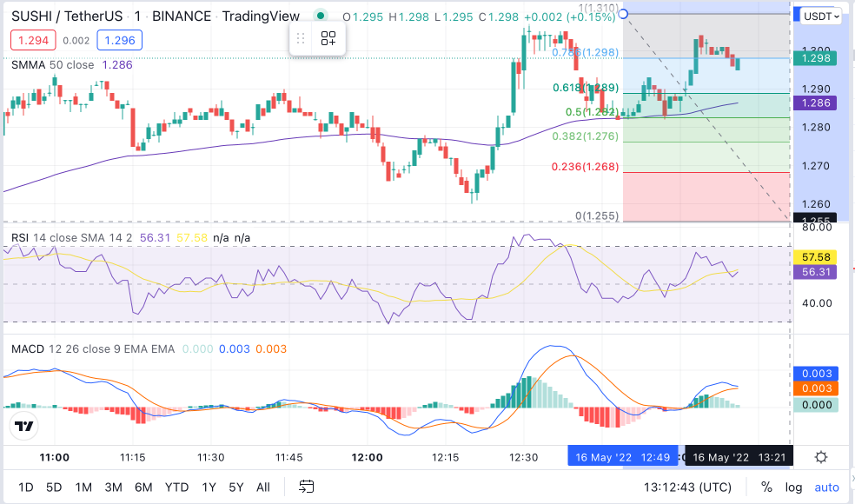Select the YTD time range

pyautogui.click(x=176, y=487)
